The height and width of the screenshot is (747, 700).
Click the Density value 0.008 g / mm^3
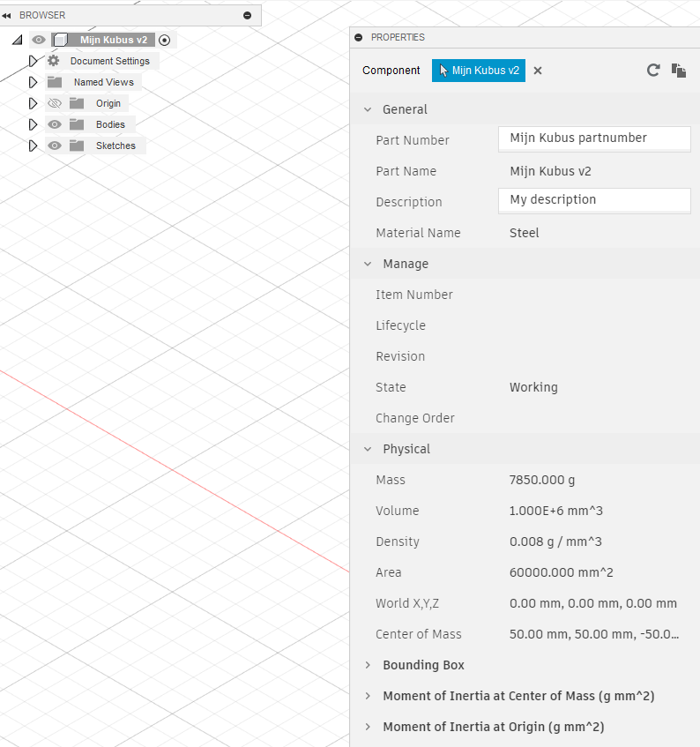pos(555,542)
